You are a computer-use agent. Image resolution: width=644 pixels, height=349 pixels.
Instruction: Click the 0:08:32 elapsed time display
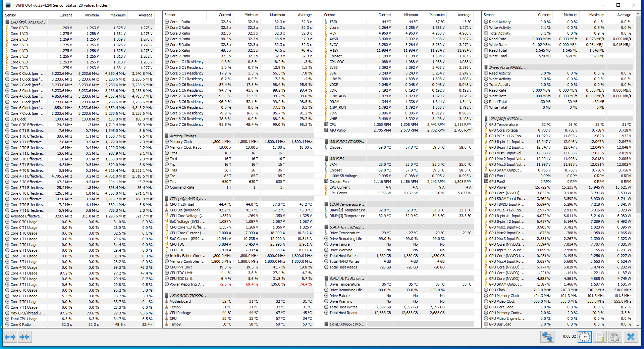pos(569,336)
